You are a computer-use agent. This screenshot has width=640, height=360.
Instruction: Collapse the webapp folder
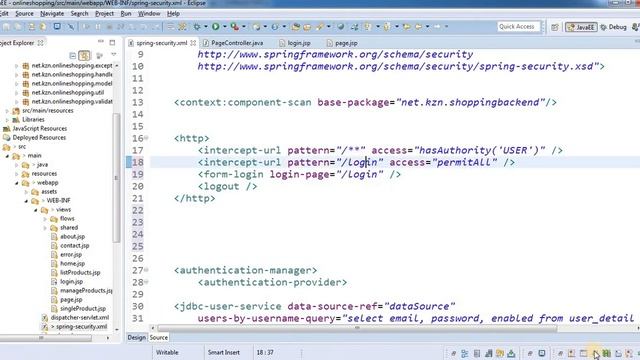[x=17, y=183]
